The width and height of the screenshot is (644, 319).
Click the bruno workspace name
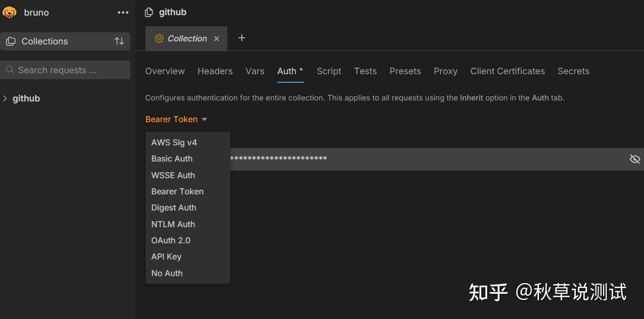pos(36,13)
